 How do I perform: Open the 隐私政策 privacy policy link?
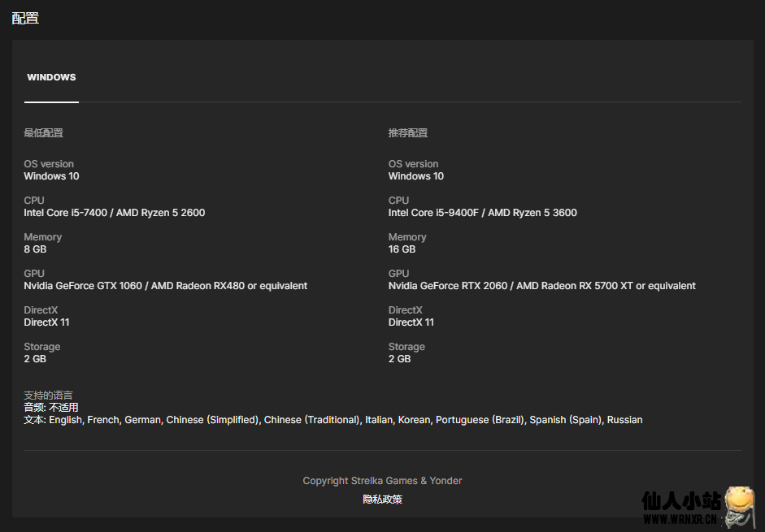click(382, 500)
